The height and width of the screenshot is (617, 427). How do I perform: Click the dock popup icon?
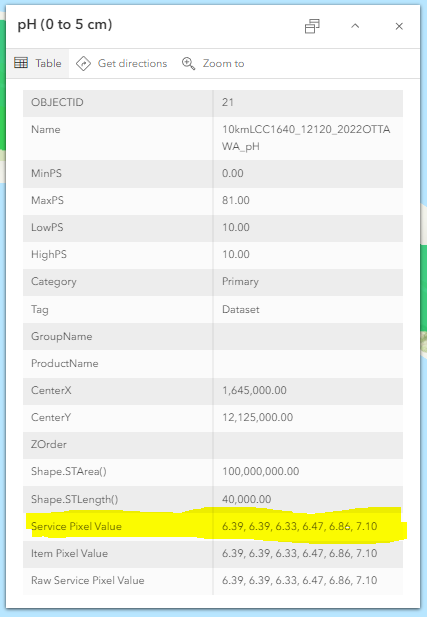(x=312, y=26)
